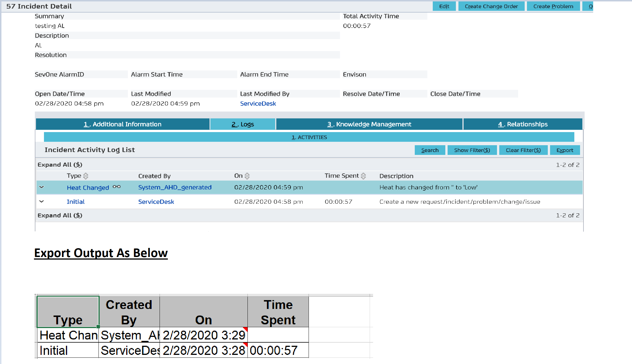Click top Expand All ($) link
The height and width of the screenshot is (364, 632).
pos(60,165)
